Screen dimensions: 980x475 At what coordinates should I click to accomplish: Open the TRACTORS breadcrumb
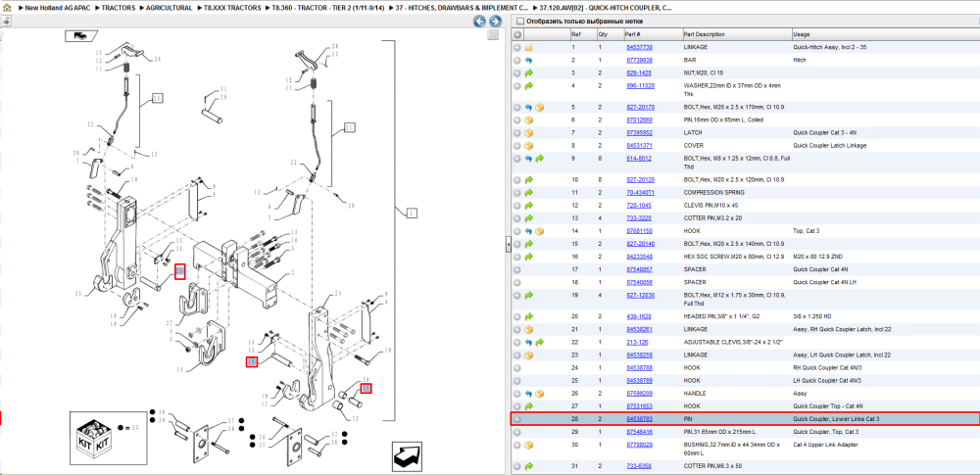120,8
